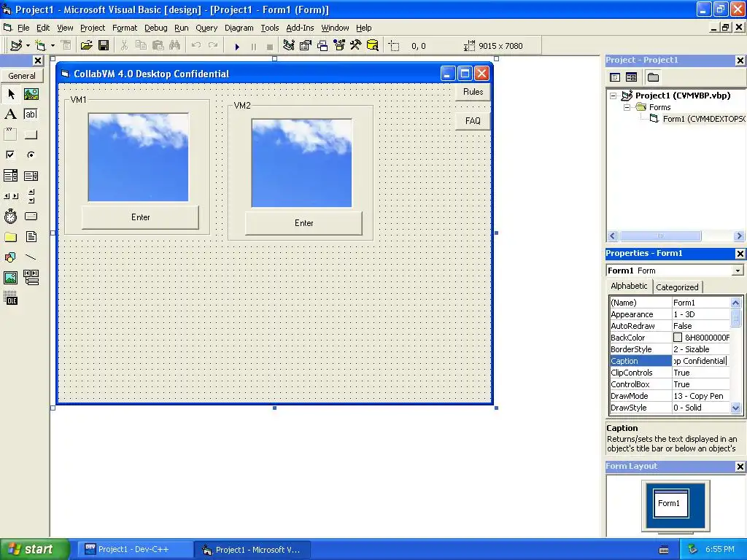Click the Rules button on the form
747x560 pixels.
point(473,92)
